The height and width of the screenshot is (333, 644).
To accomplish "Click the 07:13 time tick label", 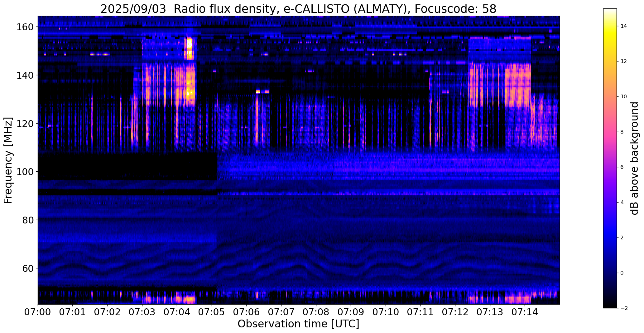I will tap(490, 312).
